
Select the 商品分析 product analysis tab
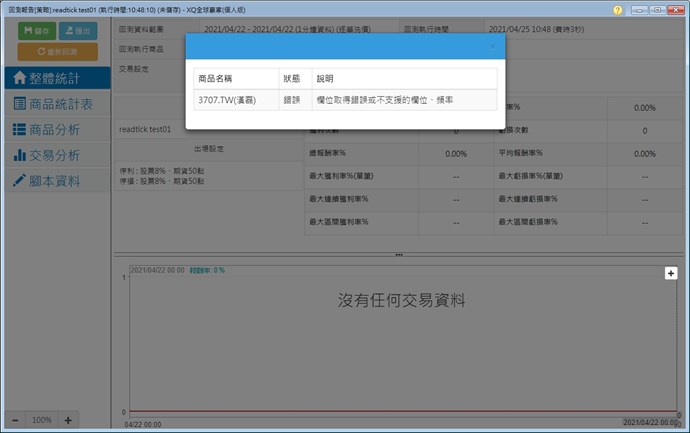(55, 130)
